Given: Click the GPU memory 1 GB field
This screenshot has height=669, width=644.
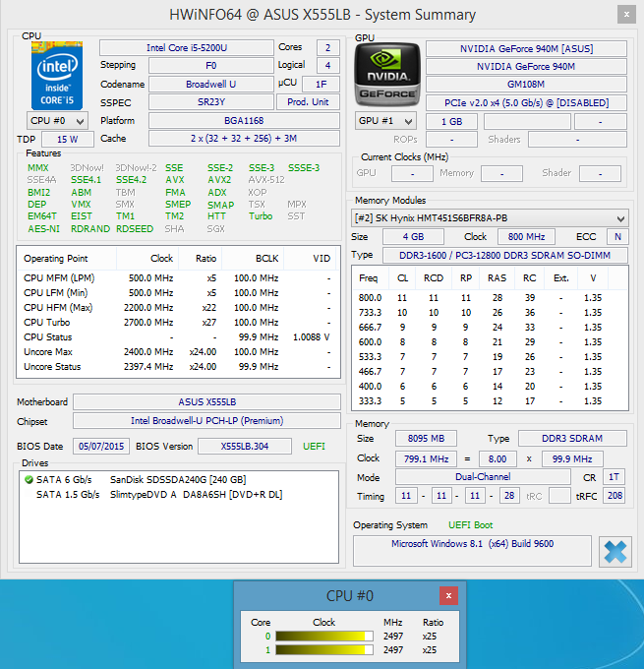Looking at the screenshot, I should 451,122.
